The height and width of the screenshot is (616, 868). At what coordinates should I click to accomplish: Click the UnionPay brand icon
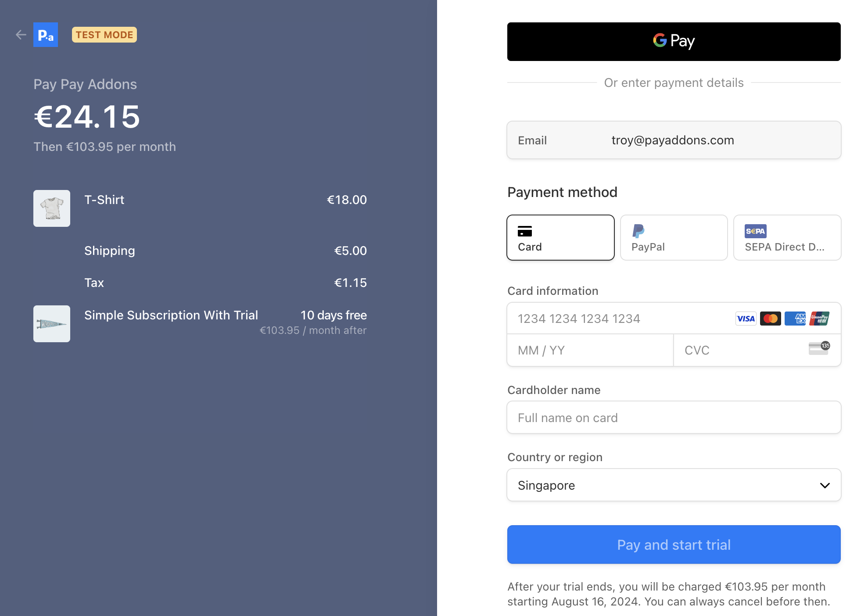[819, 319]
